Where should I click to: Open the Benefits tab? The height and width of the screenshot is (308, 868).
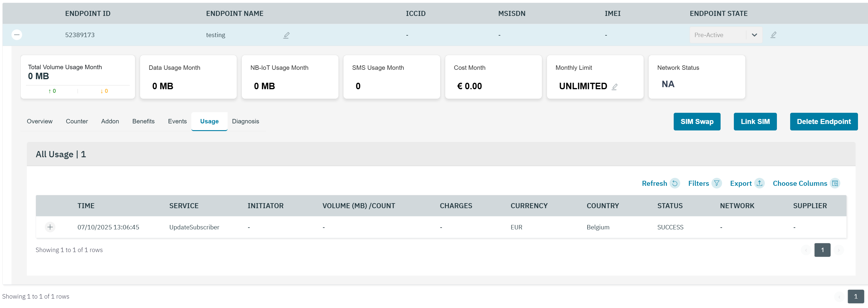tap(143, 121)
